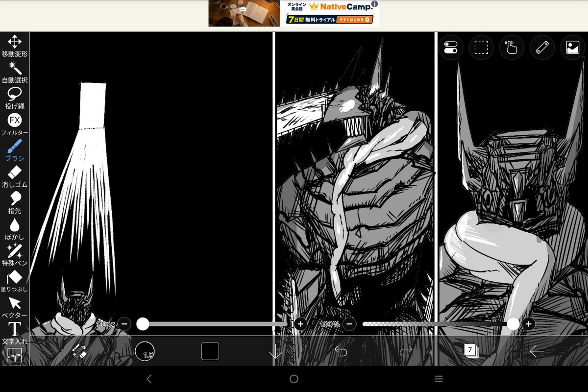Select the Bucket fill (塗りつぶし) tool
The height and width of the screenshot is (392, 588).
coord(15,281)
